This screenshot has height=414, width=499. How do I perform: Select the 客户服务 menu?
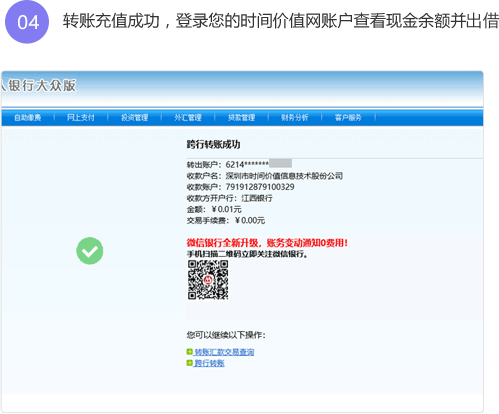pos(348,118)
